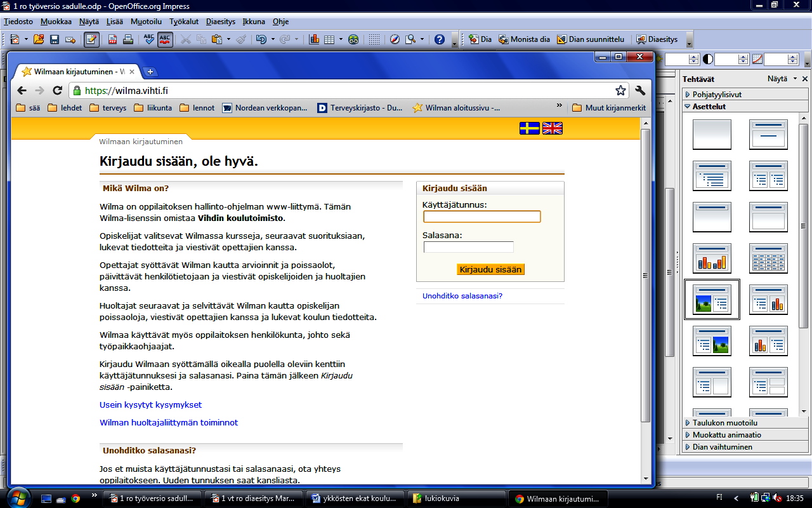Screen dimensions: 812x508
Task: Expand the Dian vaihtuminen section
Action: coord(745,447)
